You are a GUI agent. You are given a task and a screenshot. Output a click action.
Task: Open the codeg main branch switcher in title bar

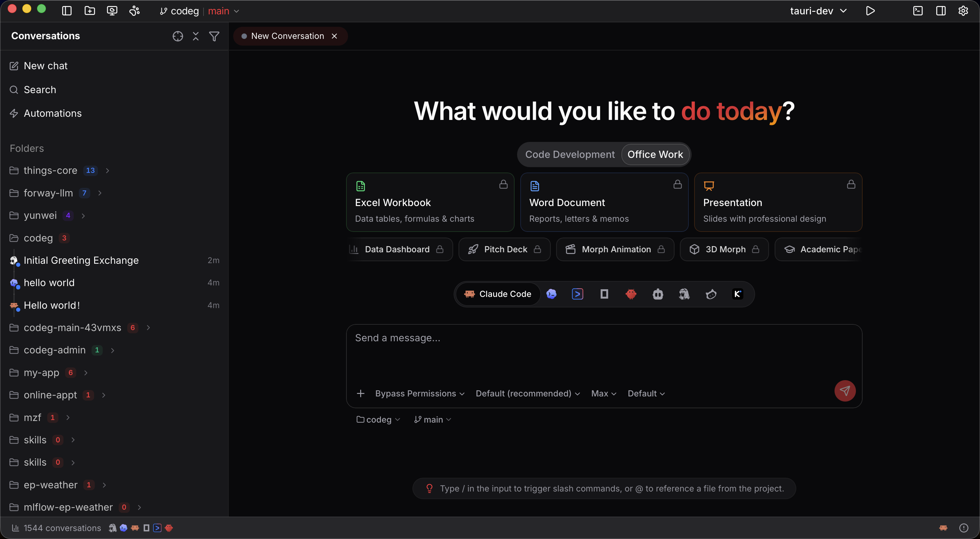[x=199, y=11]
